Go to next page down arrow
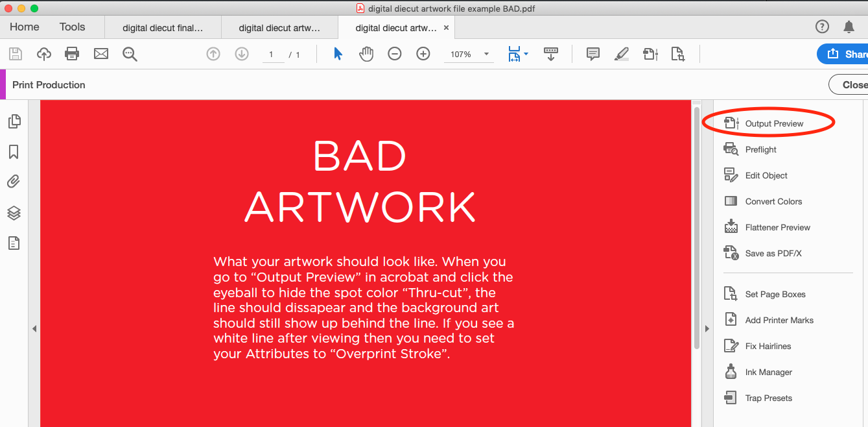Image resolution: width=868 pixels, height=427 pixels. (242, 55)
